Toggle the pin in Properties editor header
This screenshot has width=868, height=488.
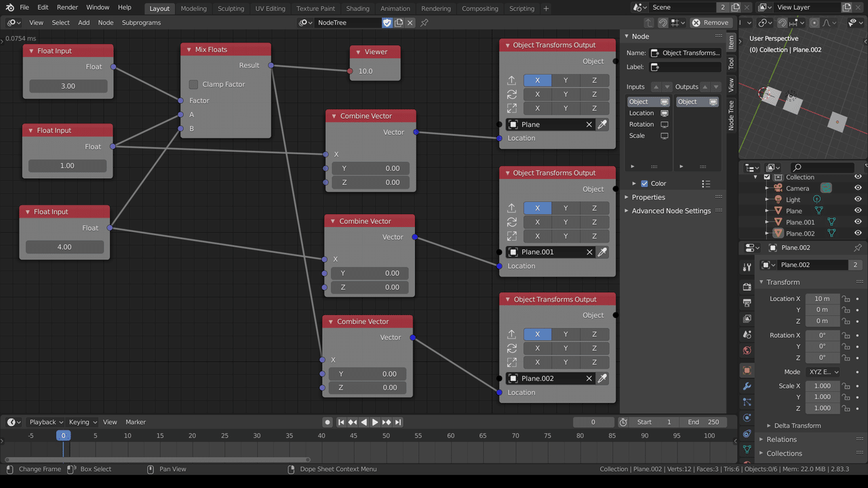858,247
